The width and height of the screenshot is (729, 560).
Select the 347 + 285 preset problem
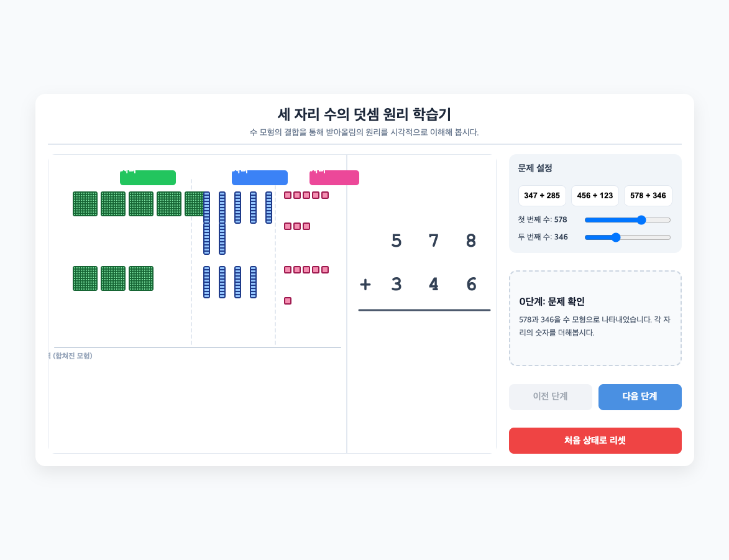point(542,196)
